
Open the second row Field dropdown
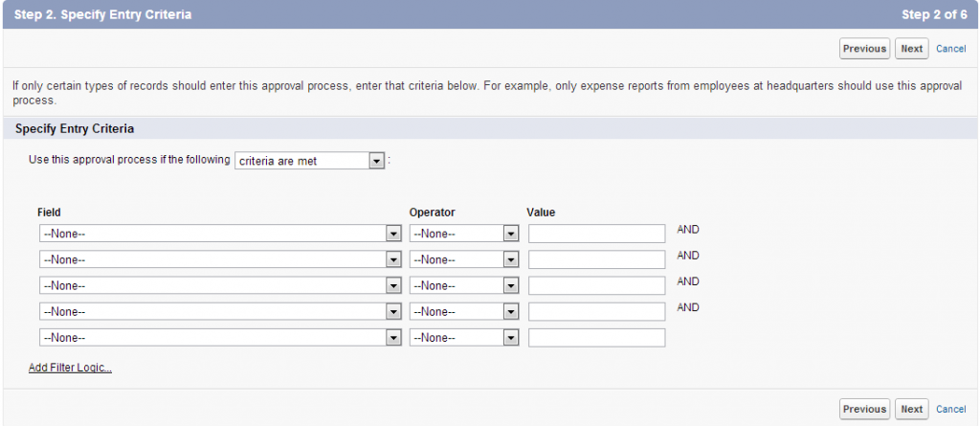click(220, 259)
